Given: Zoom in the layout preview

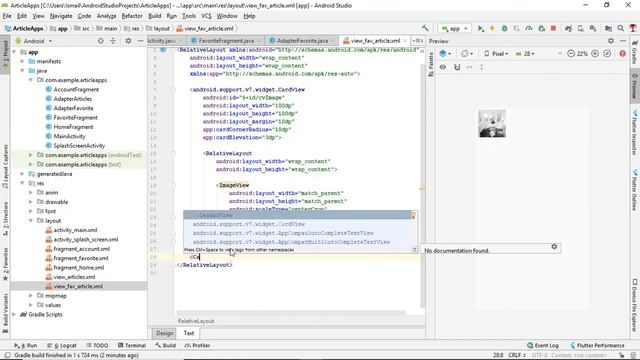Looking at the screenshot, I should click(x=595, y=53).
